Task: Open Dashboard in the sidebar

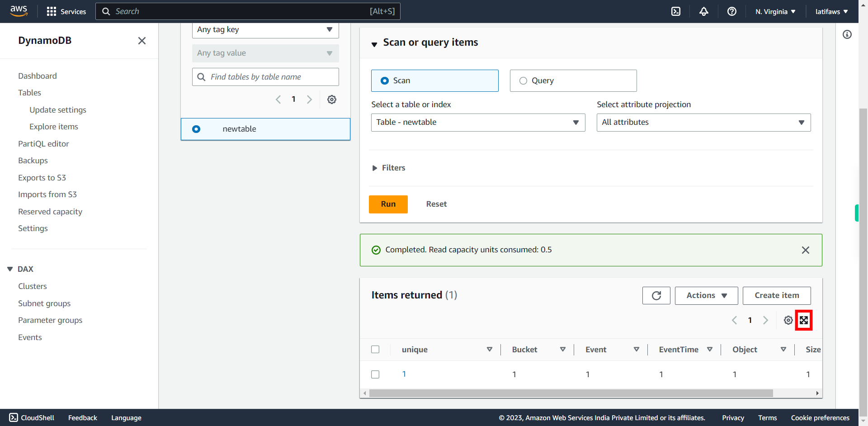Action: (x=38, y=76)
